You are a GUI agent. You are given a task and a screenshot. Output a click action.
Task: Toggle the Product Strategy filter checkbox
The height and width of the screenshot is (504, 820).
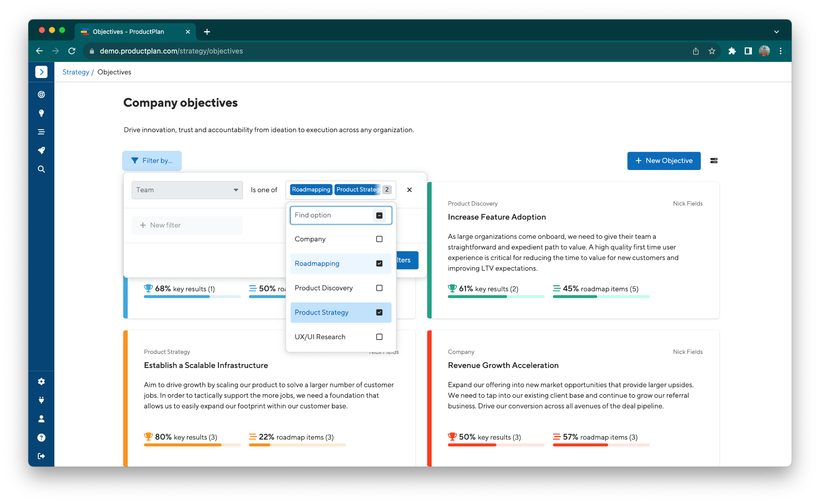[x=380, y=312]
